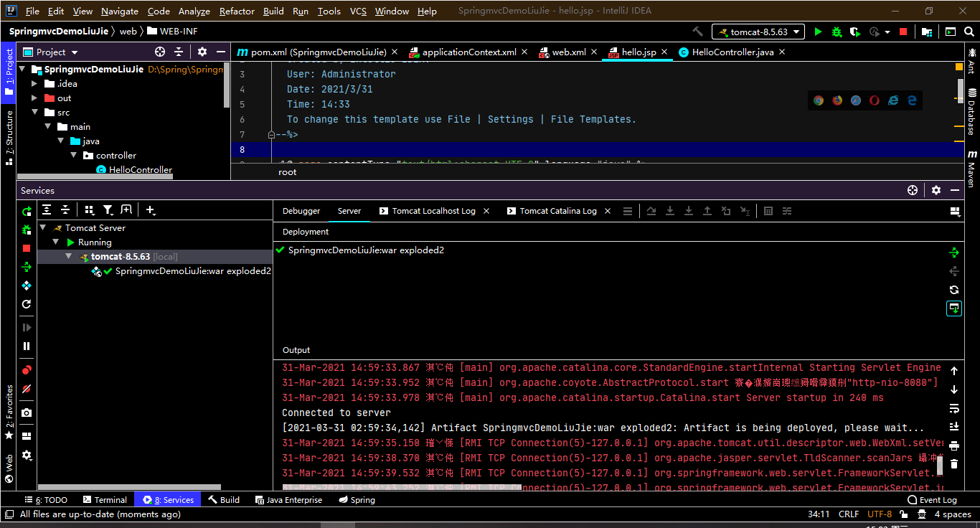Click the Build project hammer icon
The width and height of the screenshot is (980, 528).
[697, 32]
